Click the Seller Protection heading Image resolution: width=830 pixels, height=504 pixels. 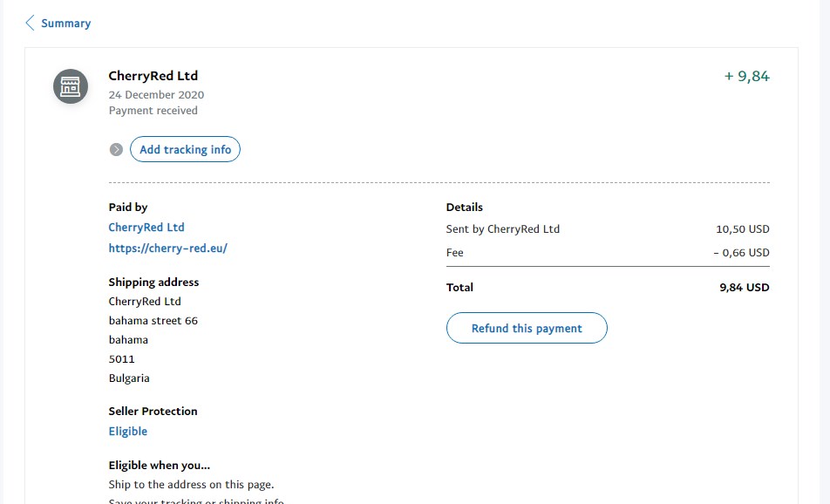pyautogui.click(x=153, y=412)
